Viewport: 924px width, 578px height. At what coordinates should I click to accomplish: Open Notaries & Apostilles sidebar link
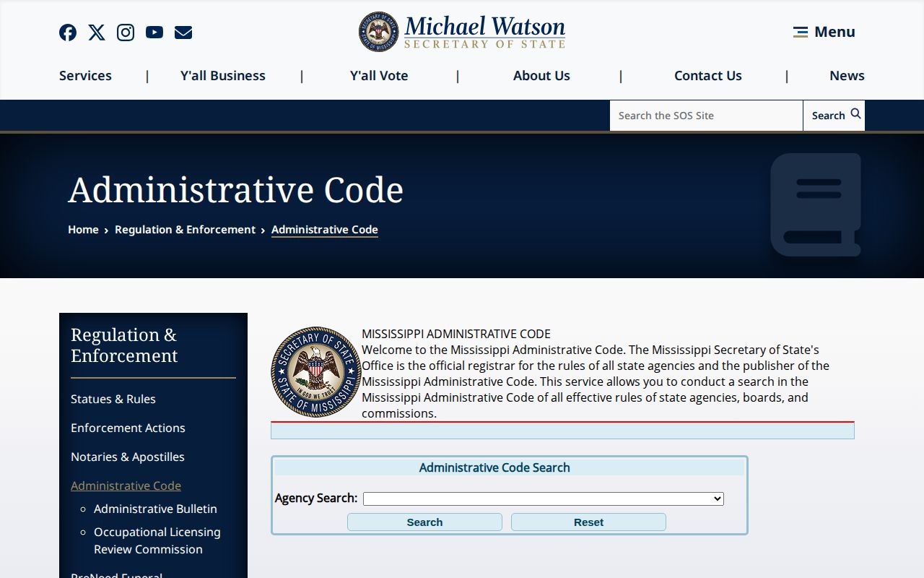(x=128, y=457)
